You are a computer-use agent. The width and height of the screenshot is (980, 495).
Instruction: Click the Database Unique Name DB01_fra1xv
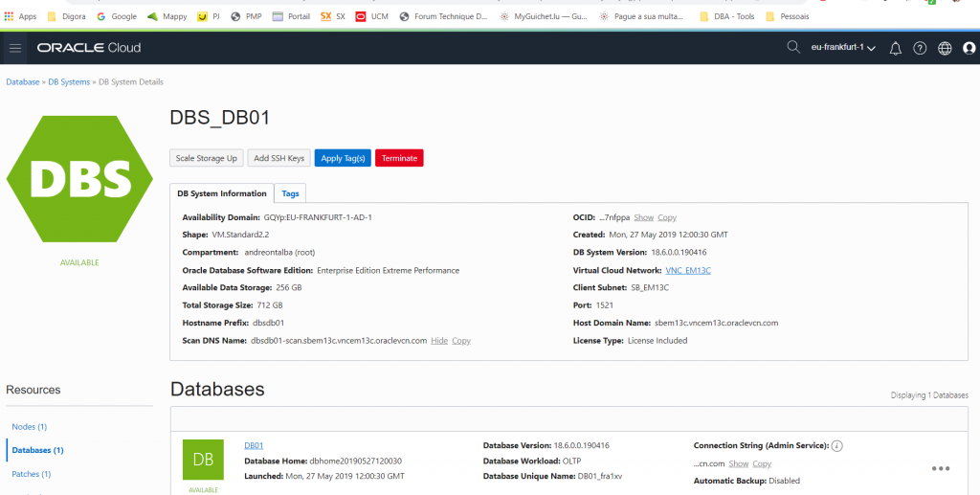(x=599, y=476)
